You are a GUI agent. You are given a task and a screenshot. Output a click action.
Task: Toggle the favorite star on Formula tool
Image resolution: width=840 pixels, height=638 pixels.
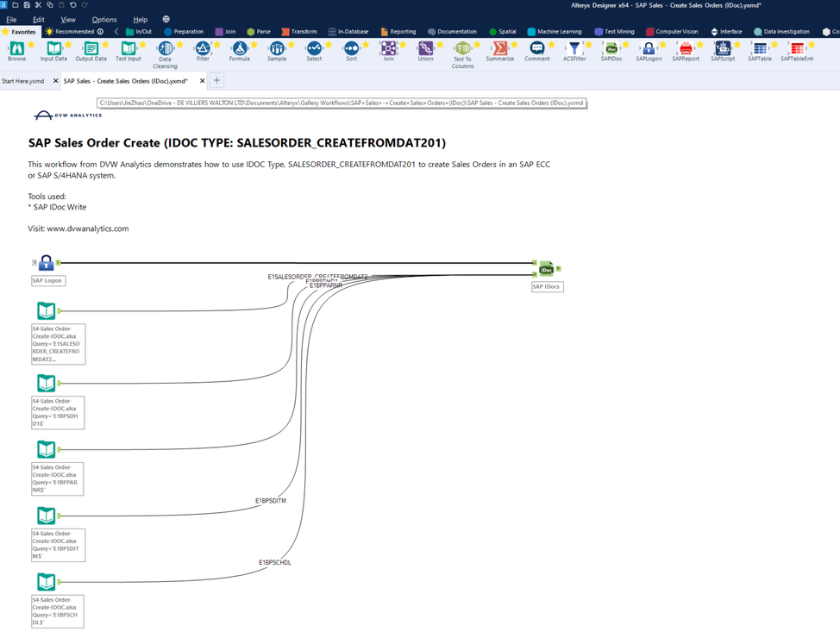coord(254,44)
